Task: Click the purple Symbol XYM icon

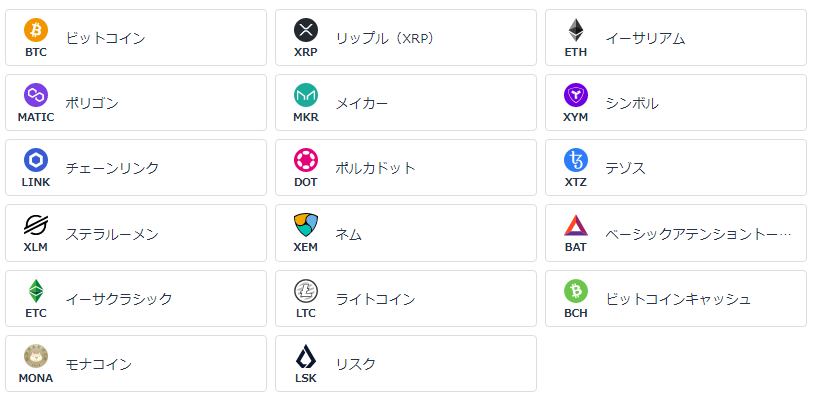Action: point(576,95)
